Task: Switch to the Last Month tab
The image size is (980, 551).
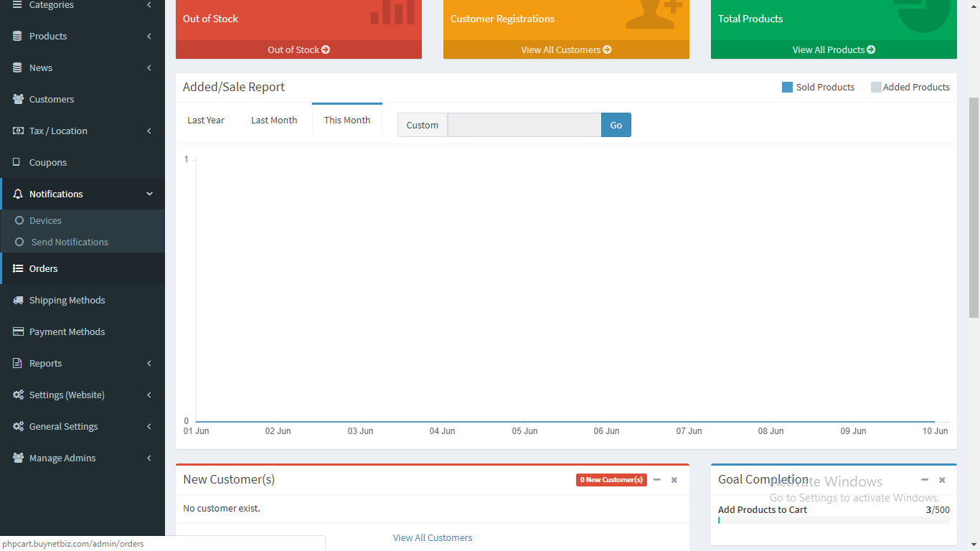Action: 274,120
